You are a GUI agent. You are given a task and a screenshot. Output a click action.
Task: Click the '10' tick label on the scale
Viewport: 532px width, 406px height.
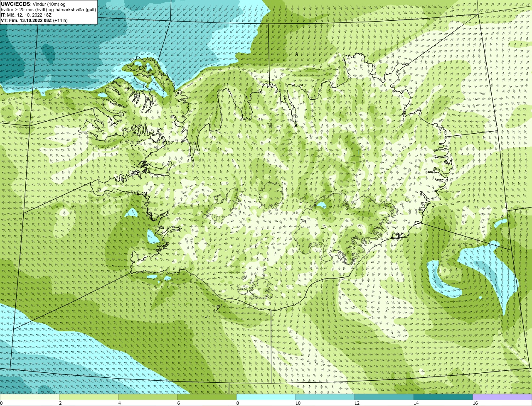298,403
